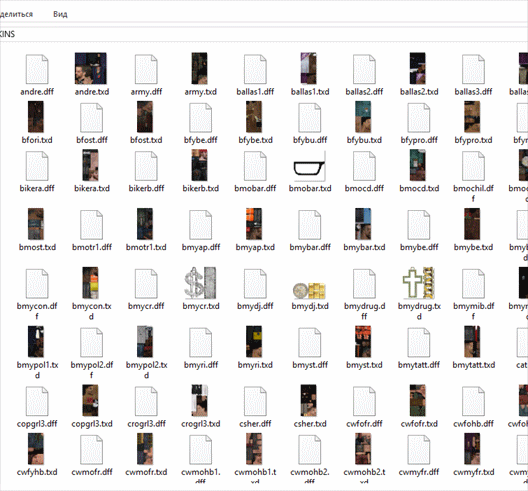Select the bmocd.dff file icon

364,166
